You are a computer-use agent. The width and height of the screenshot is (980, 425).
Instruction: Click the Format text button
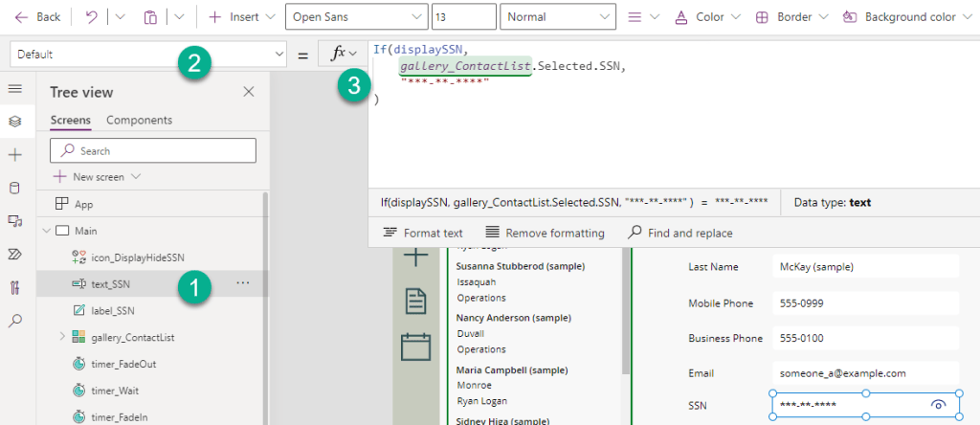pyautogui.click(x=422, y=234)
